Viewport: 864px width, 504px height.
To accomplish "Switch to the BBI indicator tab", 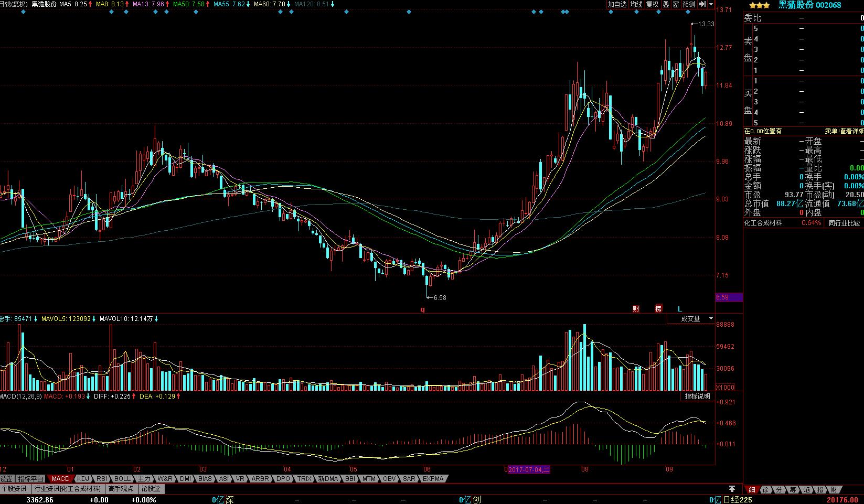I will [x=350, y=479].
